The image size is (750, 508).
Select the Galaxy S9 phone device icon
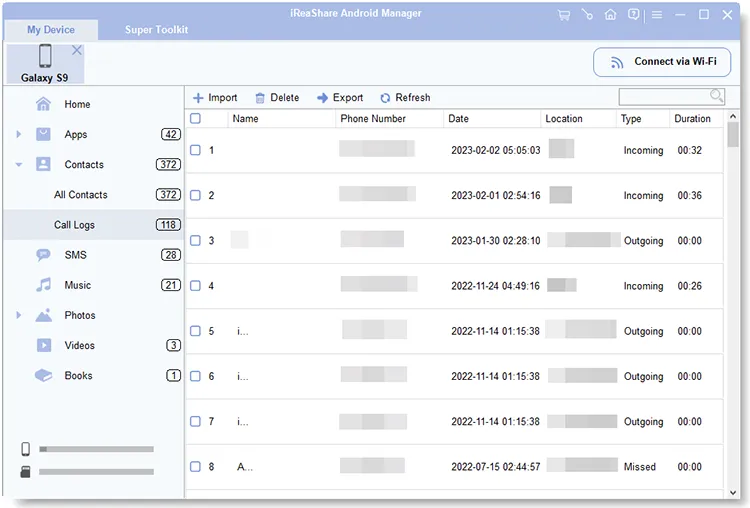click(45, 55)
